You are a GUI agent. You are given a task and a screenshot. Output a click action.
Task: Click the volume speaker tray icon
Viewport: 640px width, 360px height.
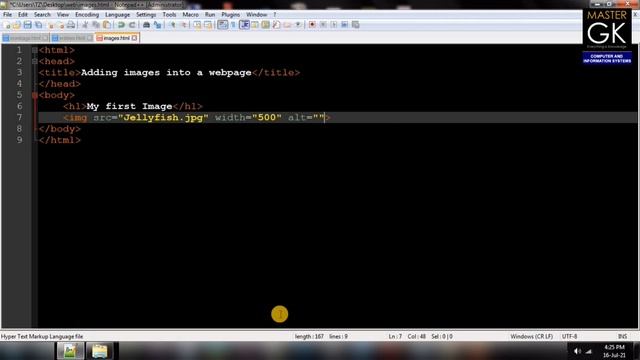[x=577, y=351]
